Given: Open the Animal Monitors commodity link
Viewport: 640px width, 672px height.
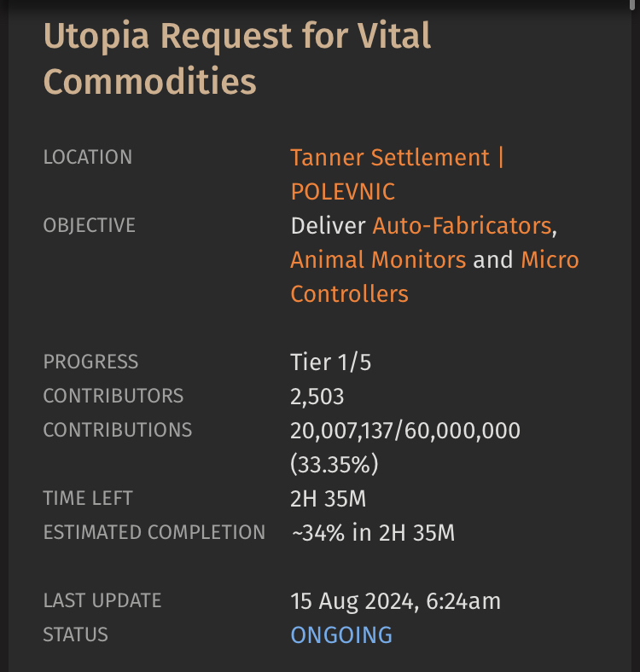Looking at the screenshot, I should coord(378,260).
